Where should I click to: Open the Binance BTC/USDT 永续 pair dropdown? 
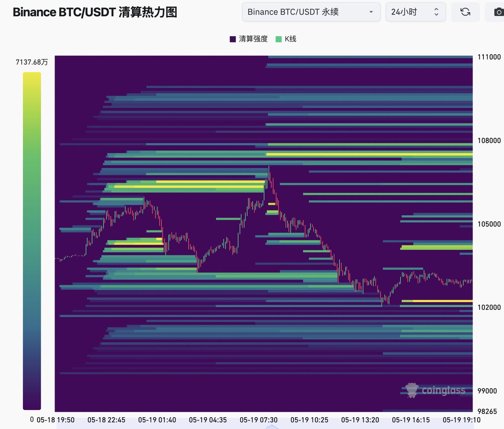point(311,12)
